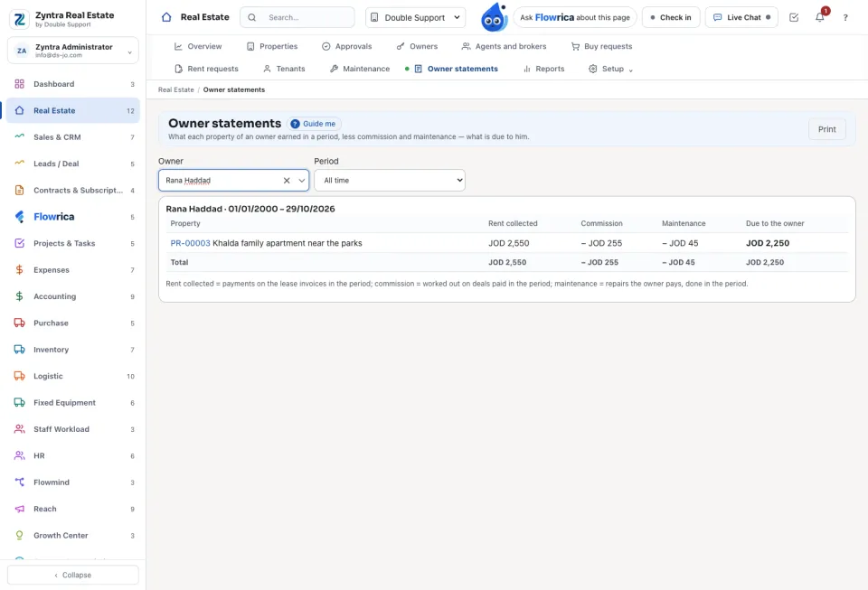Open Accounting in the sidebar
The image size is (868, 590).
(73, 296)
